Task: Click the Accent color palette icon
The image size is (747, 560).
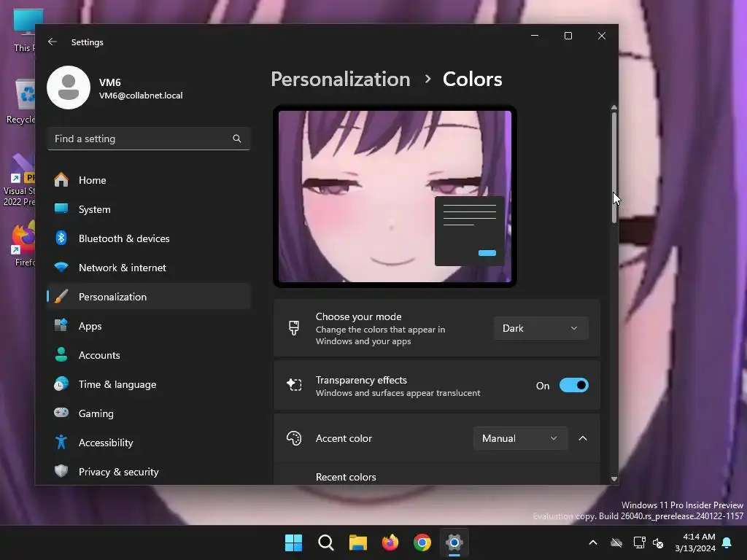Action: 294,438
